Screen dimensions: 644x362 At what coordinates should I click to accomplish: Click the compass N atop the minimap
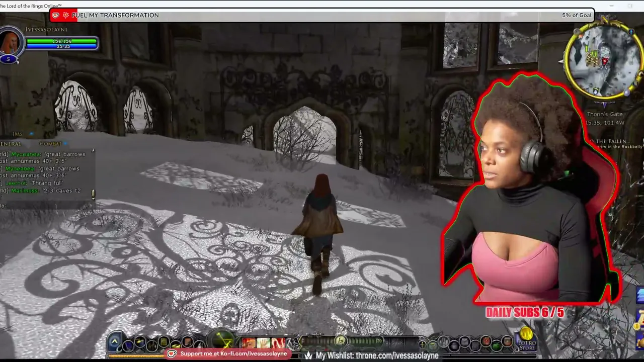[x=605, y=21]
